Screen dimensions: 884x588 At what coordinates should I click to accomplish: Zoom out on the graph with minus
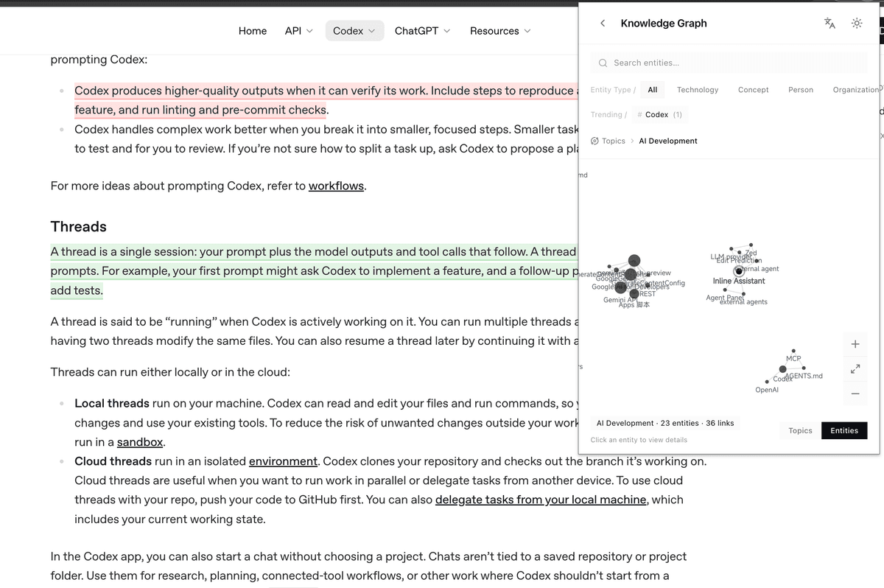click(x=855, y=393)
